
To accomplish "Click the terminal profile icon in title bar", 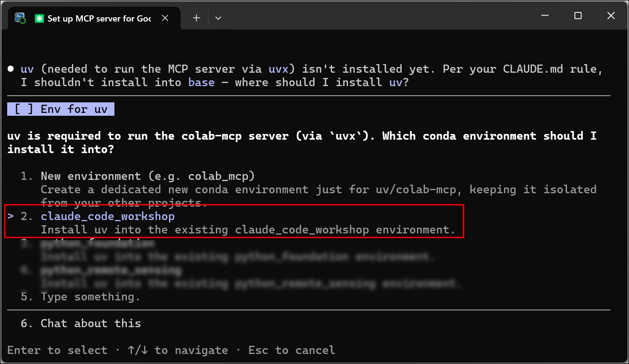I will [20, 18].
